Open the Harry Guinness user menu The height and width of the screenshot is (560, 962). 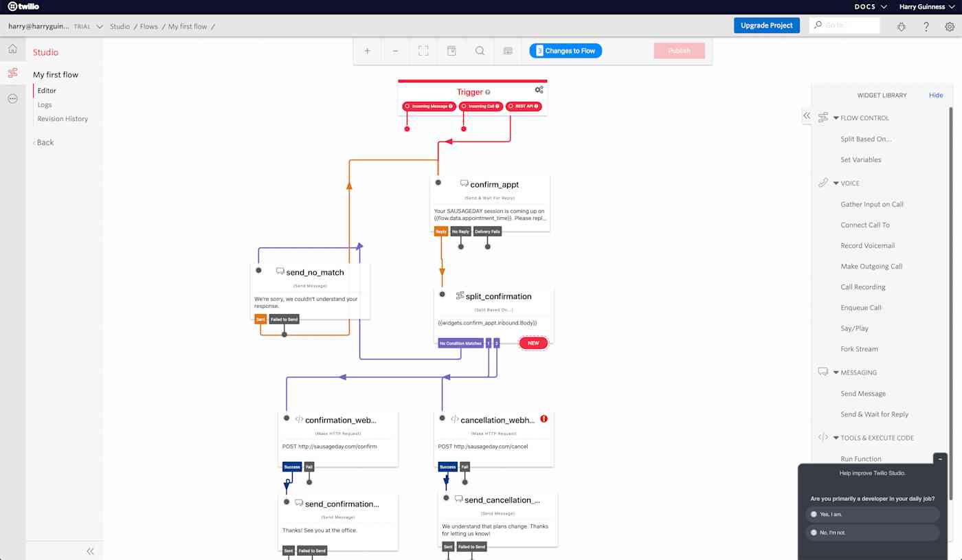coord(926,7)
